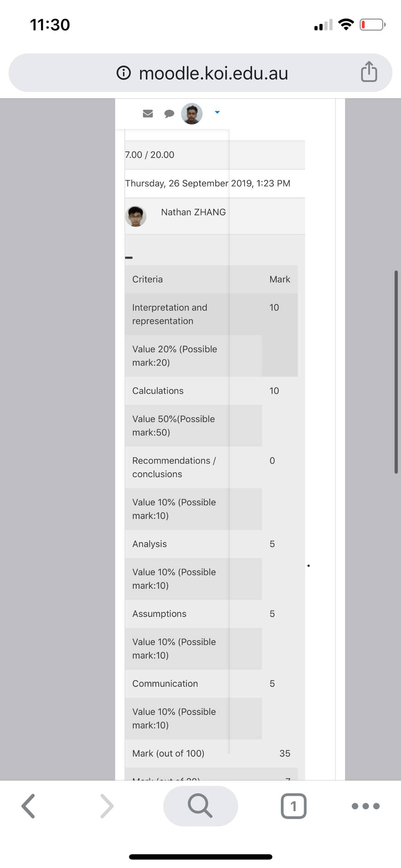This screenshot has height=868, width=401.
Task: Open the tabs switcher showing 1
Action: tap(294, 806)
